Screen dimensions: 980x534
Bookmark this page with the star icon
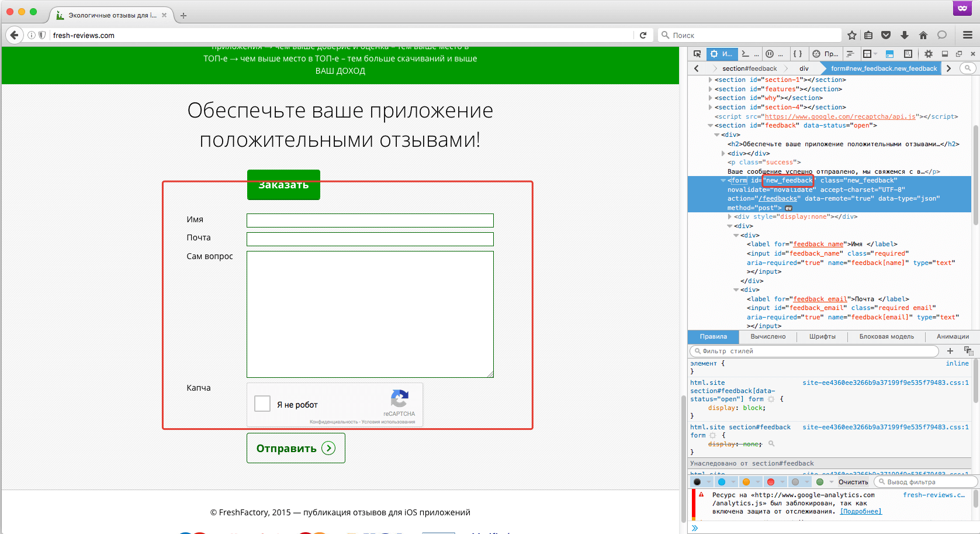pyautogui.click(x=852, y=35)
